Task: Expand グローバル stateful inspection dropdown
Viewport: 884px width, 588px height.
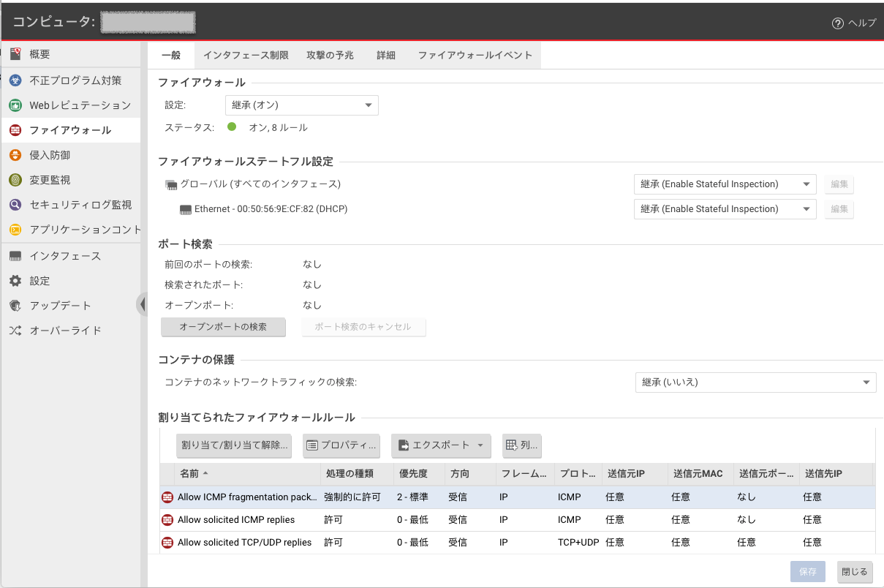Action: [x=724, y=184]
